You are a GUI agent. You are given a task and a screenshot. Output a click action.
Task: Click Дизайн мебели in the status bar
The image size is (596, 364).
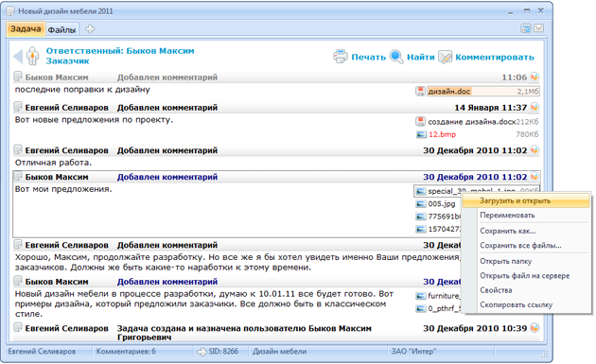[x=279, y=352]
